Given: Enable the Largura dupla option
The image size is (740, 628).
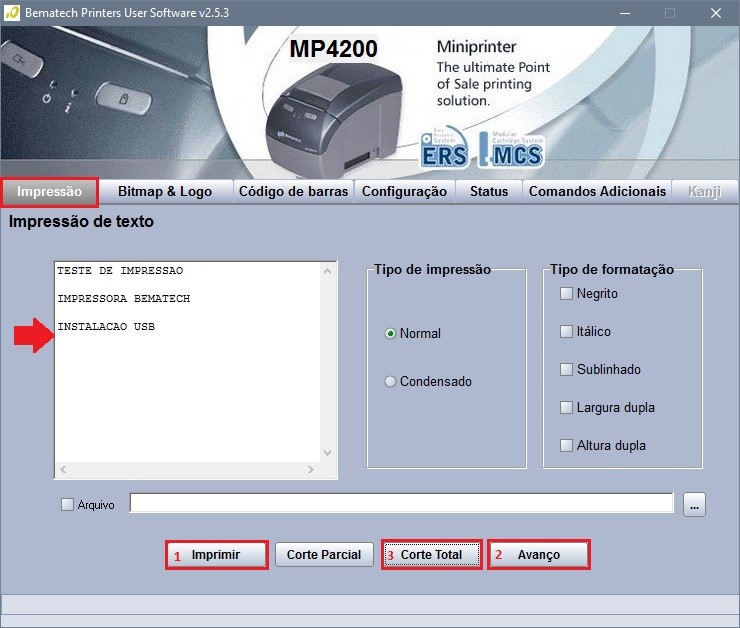Looking at the screenshot, I should (x=566, y=407).
